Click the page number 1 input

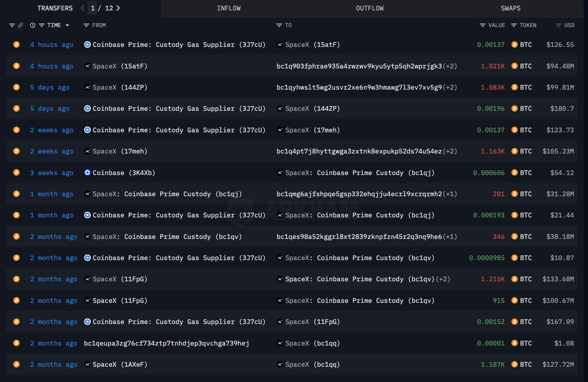(x=93, y=8)
